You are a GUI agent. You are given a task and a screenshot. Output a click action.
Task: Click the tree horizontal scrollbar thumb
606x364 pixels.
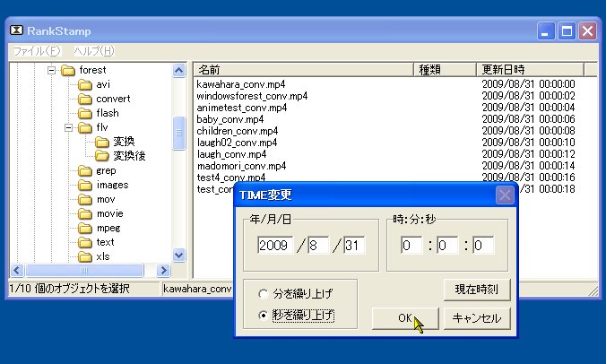pos(84,270)
